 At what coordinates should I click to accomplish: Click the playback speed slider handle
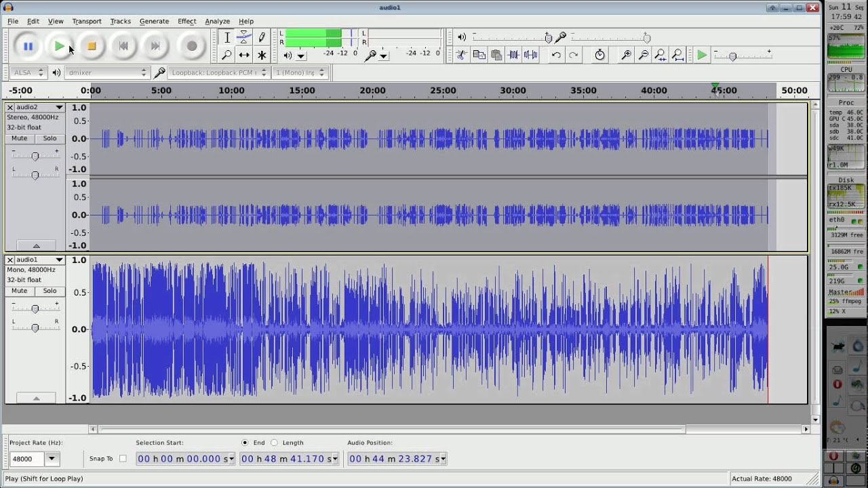click(732, 56)
